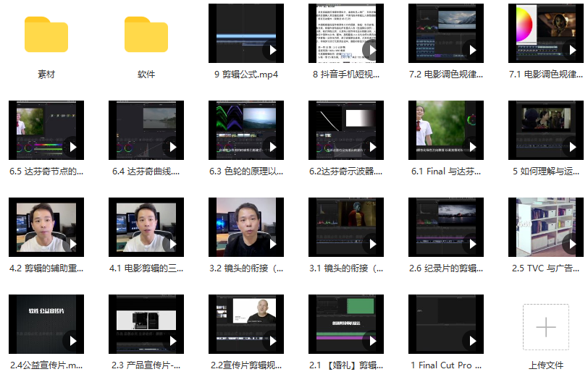Click the 4.1 电影剪辑的三 file name

pyautogui.click(x=146, y=268)
